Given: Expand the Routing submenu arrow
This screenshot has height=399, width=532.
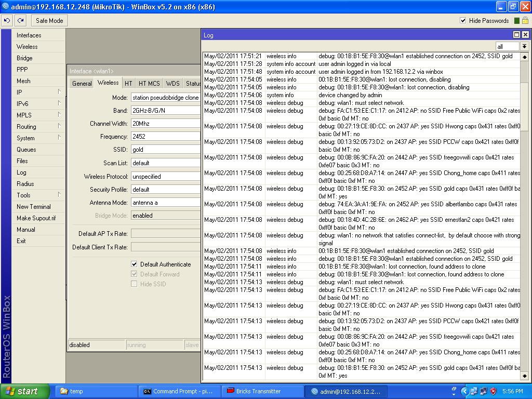Looking at the screenshot, I should pos(59,126).
